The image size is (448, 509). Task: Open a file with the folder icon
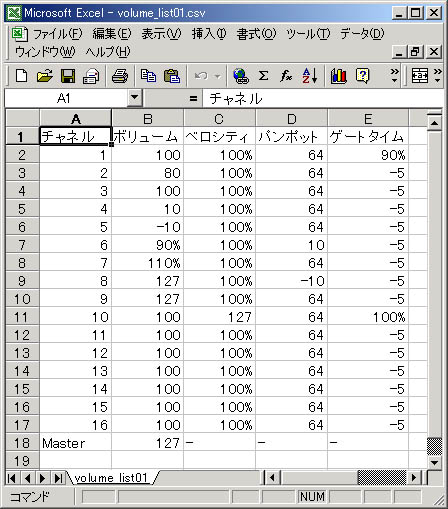click(x=45, y=76)
